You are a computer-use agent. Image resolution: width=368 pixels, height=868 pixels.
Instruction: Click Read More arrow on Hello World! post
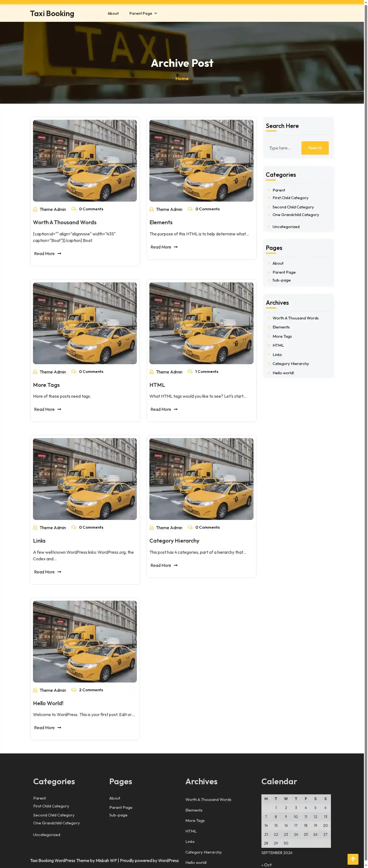pyautogui.click(x=59, y=728)
